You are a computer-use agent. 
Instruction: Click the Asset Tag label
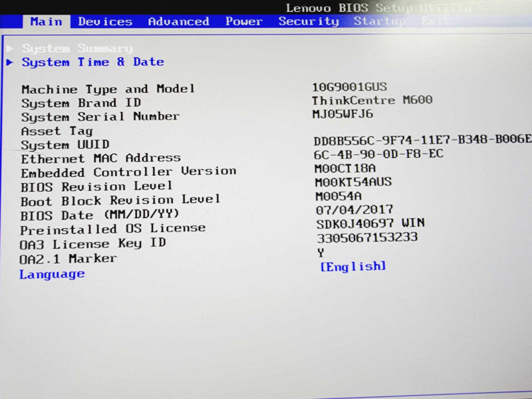[x=57, y=131]
